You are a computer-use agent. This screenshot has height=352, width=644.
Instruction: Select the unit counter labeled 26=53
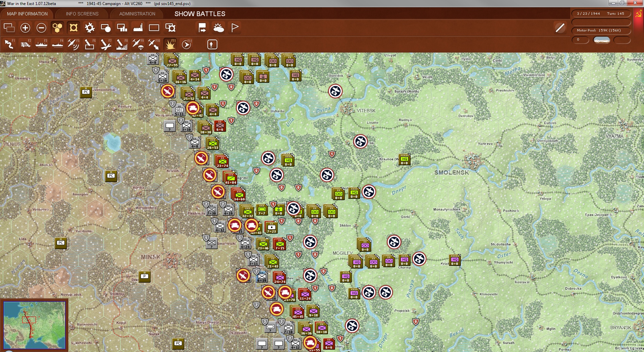[213, 143]
